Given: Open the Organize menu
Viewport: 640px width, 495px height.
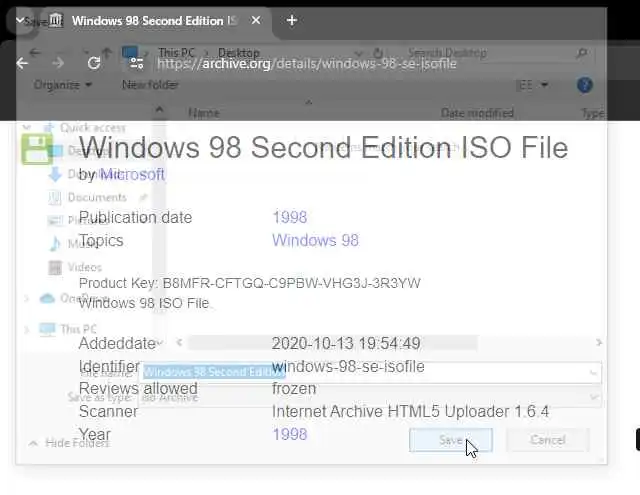Looking at the screenshot, I should (62, 85).
